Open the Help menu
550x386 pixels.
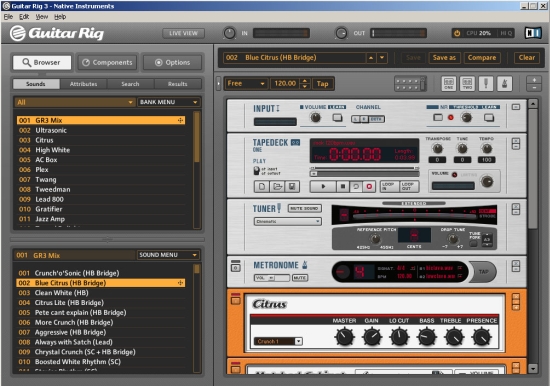[60, 16]
